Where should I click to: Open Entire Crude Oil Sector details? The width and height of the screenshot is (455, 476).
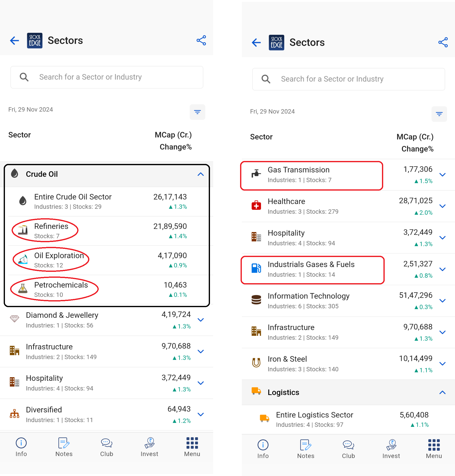(73, 201)
